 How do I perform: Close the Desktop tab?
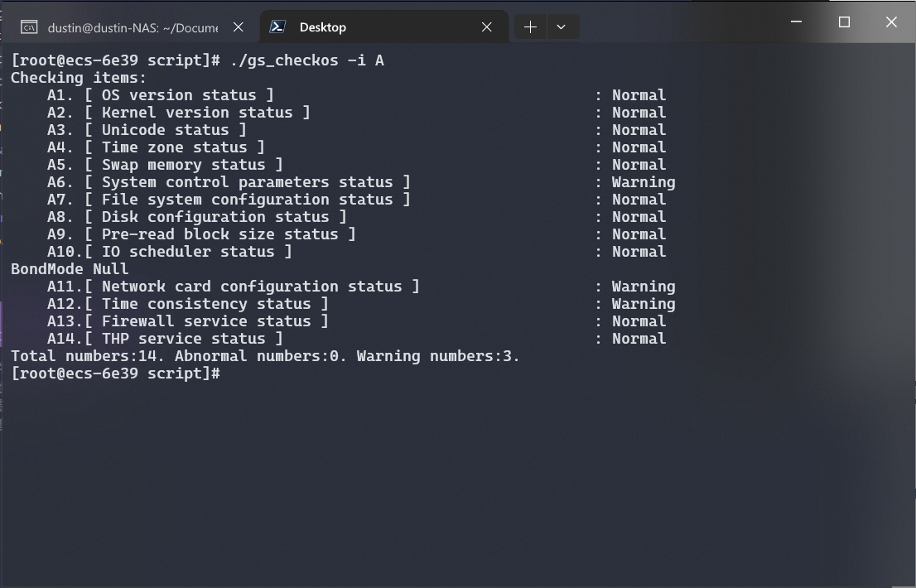point(487,27)
